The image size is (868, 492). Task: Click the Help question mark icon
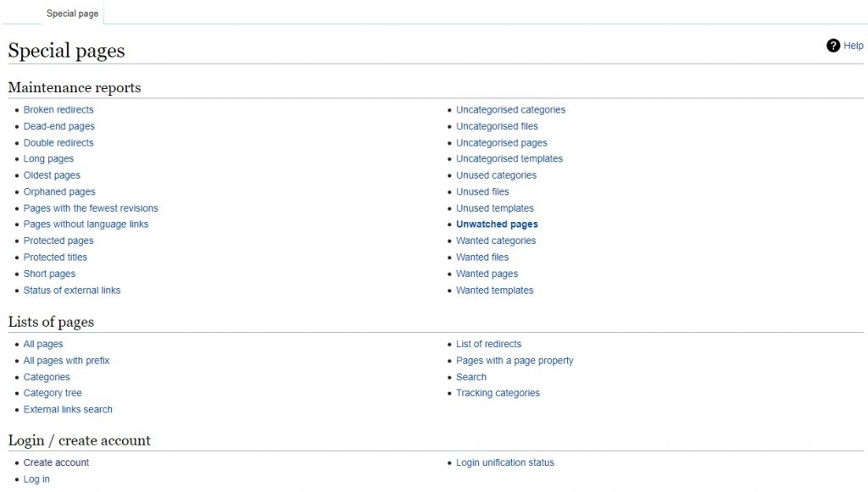[833, 46]
